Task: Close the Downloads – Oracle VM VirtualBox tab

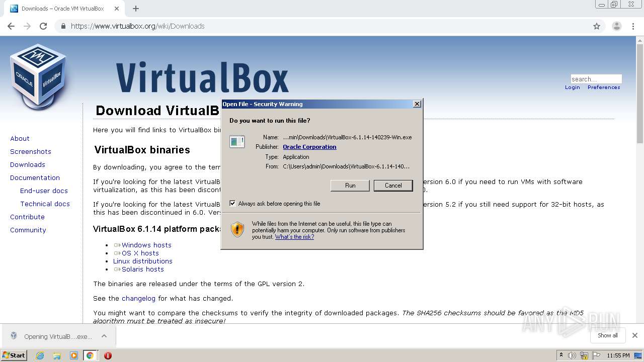Action: (117, 9)
